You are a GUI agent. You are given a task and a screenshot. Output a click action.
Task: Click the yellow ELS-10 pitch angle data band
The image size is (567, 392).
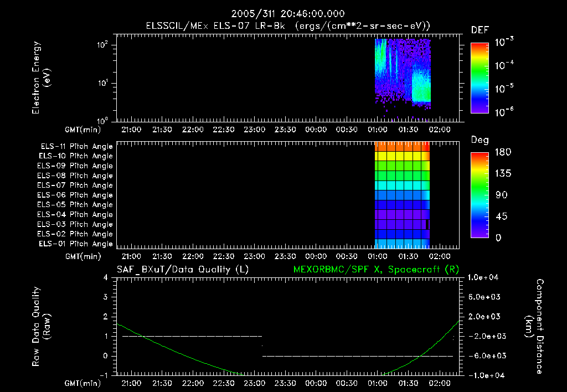pyautogui.click(x=402, y=156)
